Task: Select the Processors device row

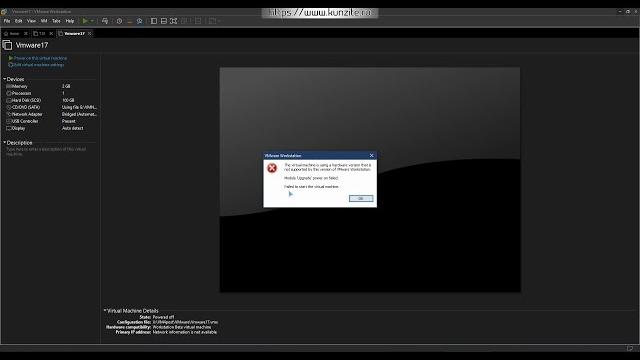Action: pyautogui.click(x=51, y=93)
